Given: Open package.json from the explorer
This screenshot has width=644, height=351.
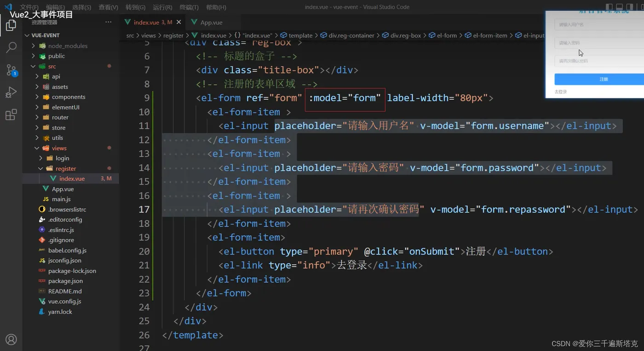Looking at the screenshot, I should (x=65, y=281).
